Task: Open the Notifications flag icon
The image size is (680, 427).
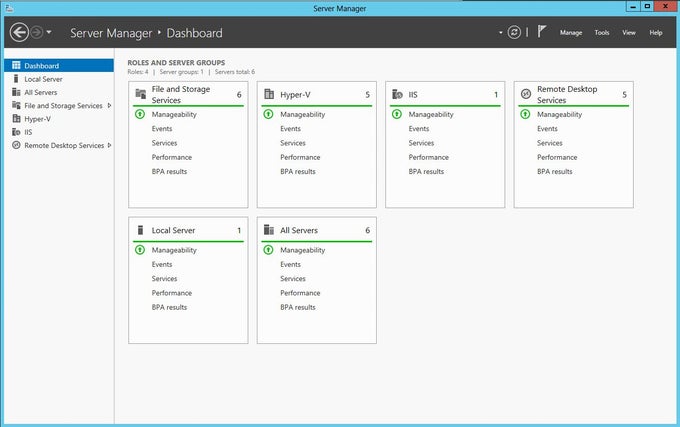Action: [x=542, y=31]
